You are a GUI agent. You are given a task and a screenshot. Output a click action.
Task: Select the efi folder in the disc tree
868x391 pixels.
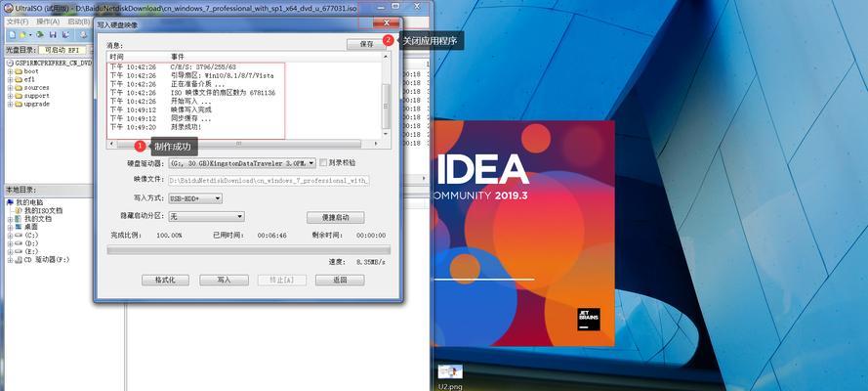coord(25,79)
